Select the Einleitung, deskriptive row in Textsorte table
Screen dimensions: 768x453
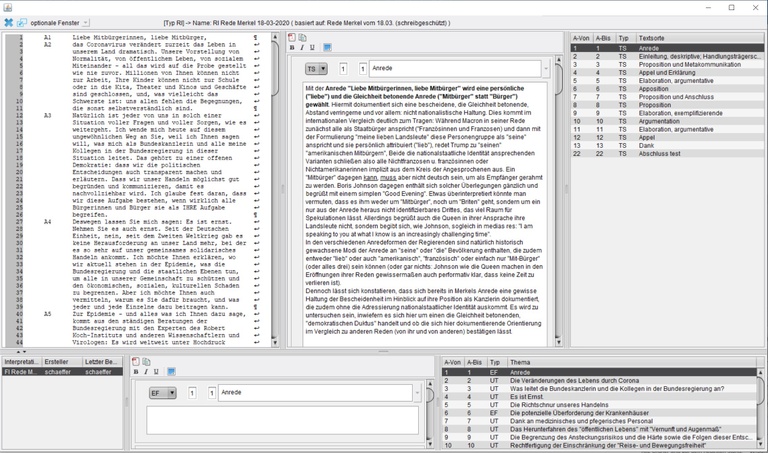point(667,56)
